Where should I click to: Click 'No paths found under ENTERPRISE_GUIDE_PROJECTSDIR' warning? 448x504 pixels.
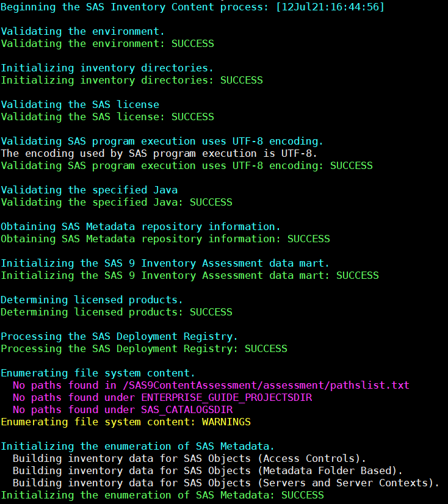[x=162, y=398]
